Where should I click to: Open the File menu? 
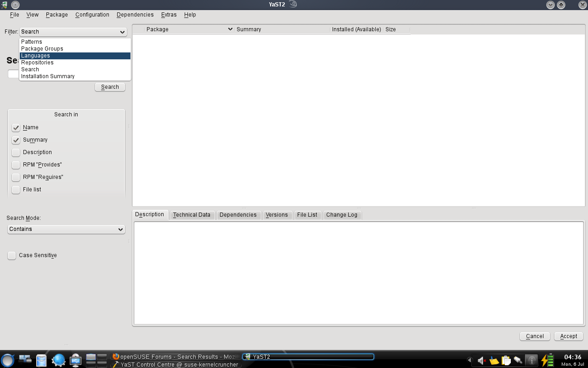pyautogui.click(x=15, y=15)
